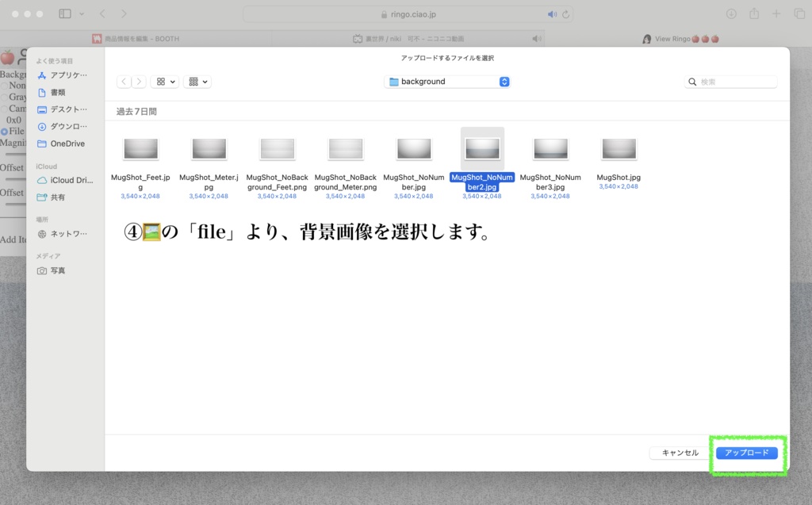Select the File radio button
The width and height of the screenshot is (812, 505).
(x=4, y=132)
